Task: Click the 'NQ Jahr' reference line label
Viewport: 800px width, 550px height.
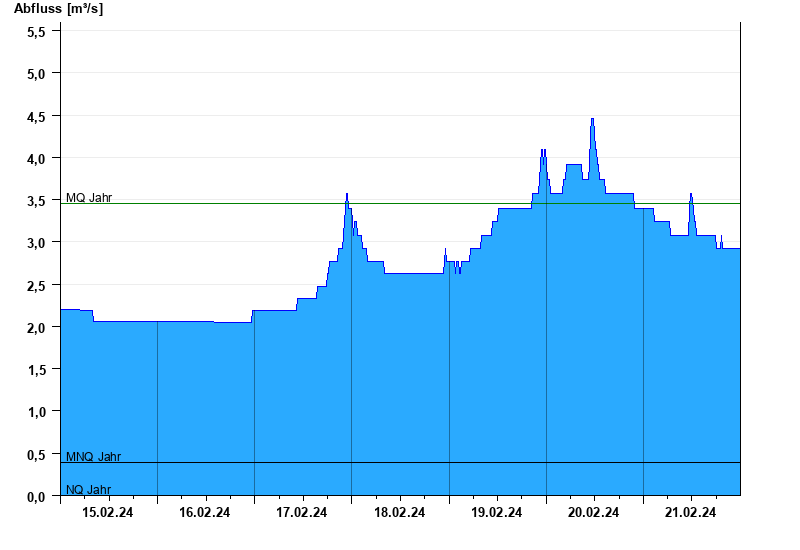Action: (88, 490)
